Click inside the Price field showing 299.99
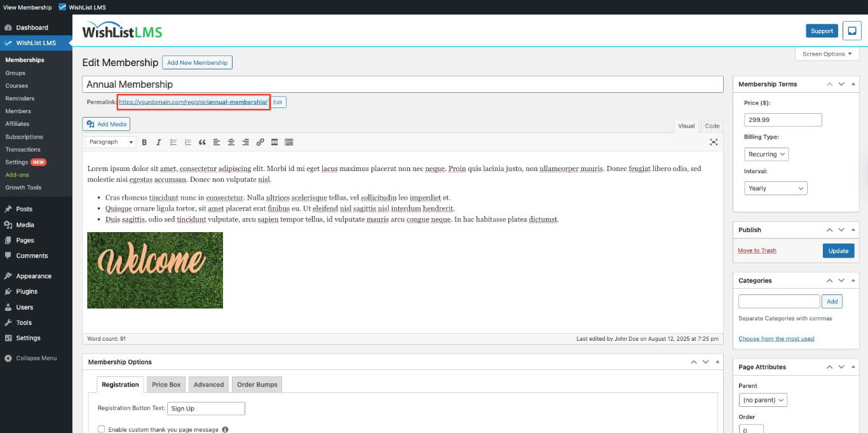This screenshot has height=433, width=868. coord(783,120)
